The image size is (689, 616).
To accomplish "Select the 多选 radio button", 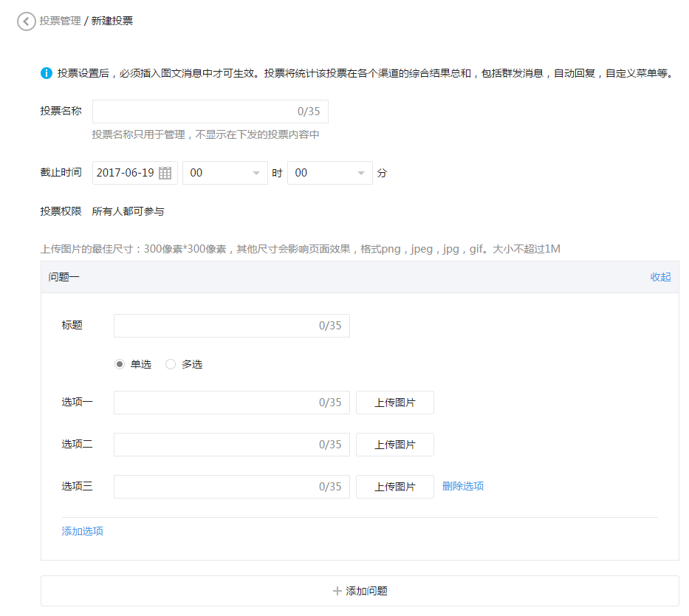I will (x=171, y=364).
